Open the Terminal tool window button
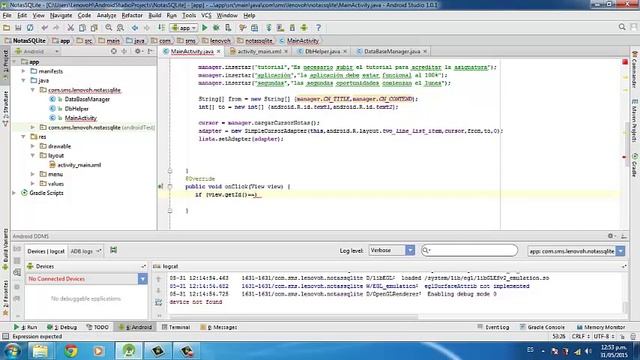This screenshot has height=360, width=640. (x=176, y=327)
